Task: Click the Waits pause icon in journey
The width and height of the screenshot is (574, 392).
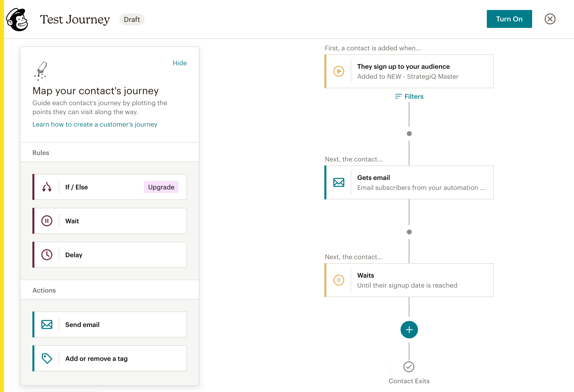Action: click(340, 280)
